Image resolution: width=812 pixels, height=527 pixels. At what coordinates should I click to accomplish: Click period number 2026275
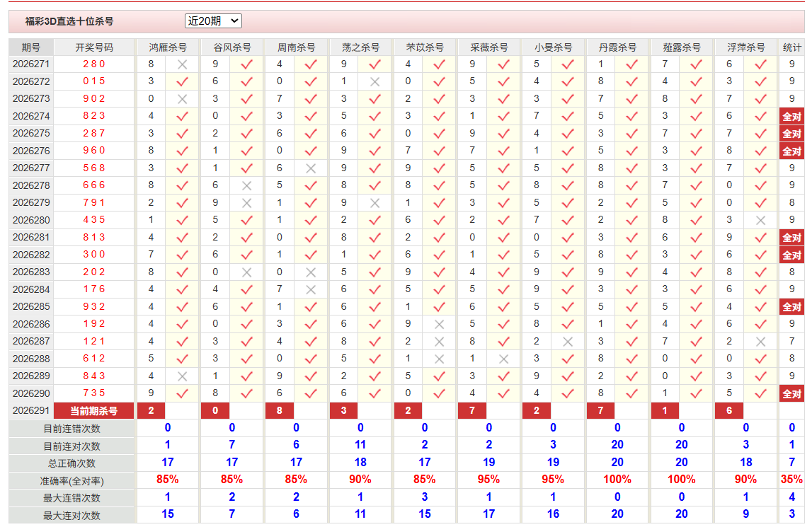pos(31,134)
